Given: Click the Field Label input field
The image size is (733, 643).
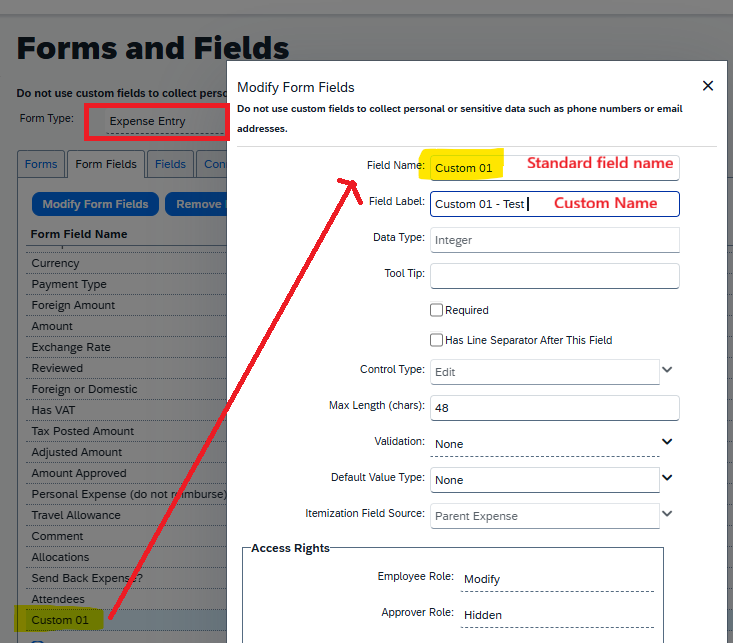Looking at the screenshot, I should [x=554, y=204].
